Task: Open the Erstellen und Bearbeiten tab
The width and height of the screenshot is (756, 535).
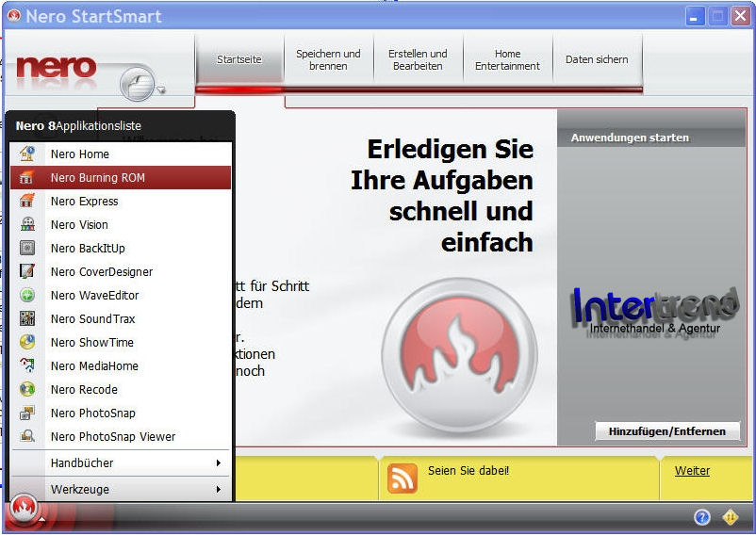Action: coord(418,60)
